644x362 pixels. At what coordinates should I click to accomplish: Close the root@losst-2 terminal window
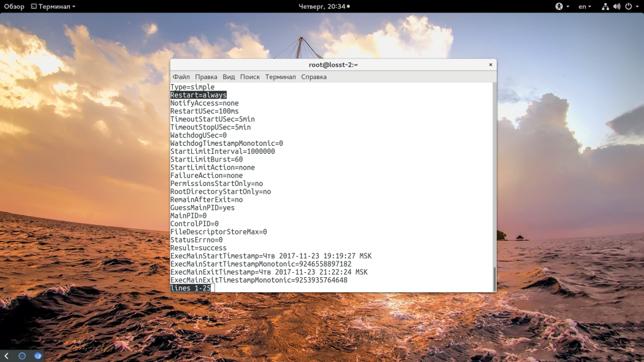coord(491,65)
